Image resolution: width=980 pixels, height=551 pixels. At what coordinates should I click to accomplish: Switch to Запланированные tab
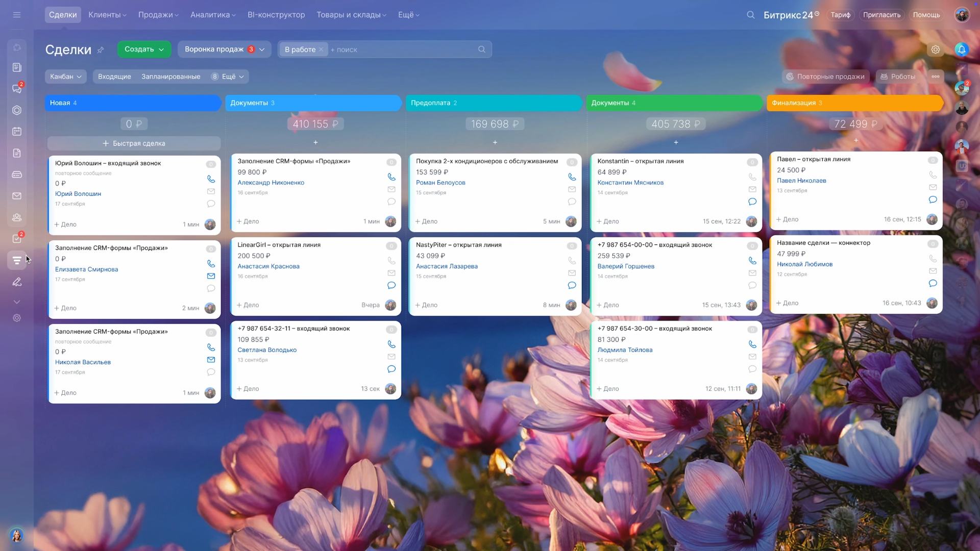point(170,77)
